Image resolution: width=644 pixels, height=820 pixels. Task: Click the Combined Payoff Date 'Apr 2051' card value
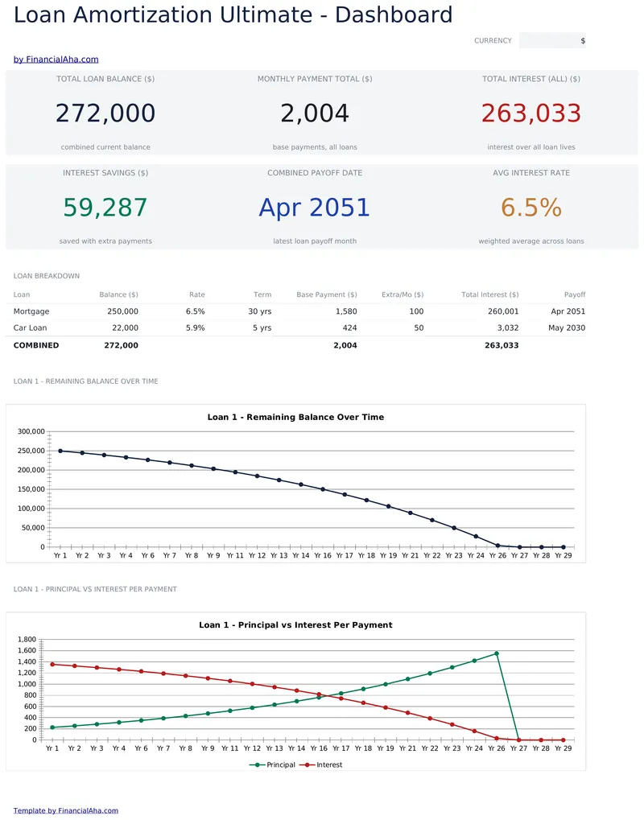(x=315, y=207)
